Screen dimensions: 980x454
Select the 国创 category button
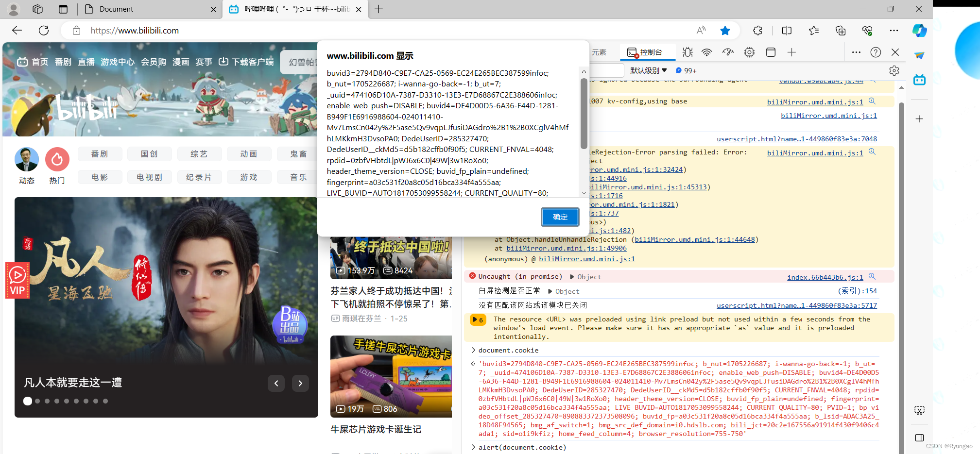(150, 154)
